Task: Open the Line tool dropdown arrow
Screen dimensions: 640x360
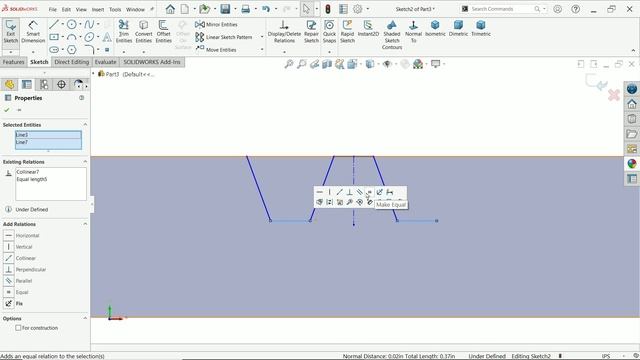Action: pyautogui.click(x=62, y=24)
